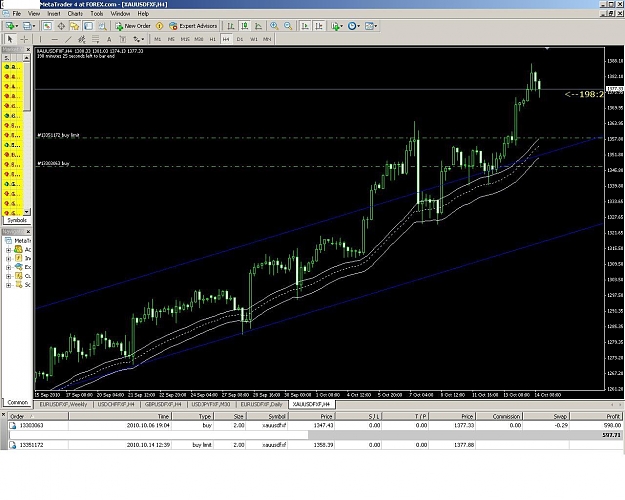Viewport: 625px width, 500px height.
Task: Open the Insert menu
Action: click(54, 14)
